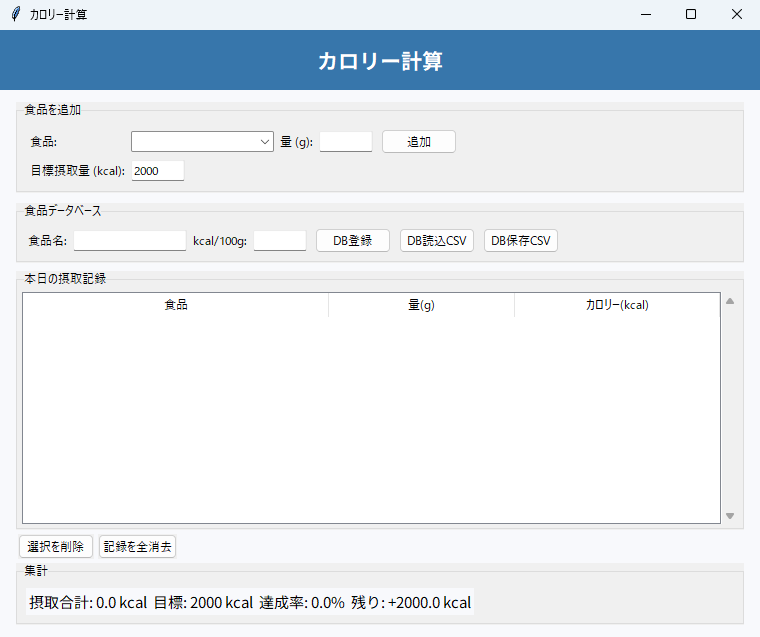Click the 追加 button
Viewport: 760px width, 637px height.
[x=419, y=142]
